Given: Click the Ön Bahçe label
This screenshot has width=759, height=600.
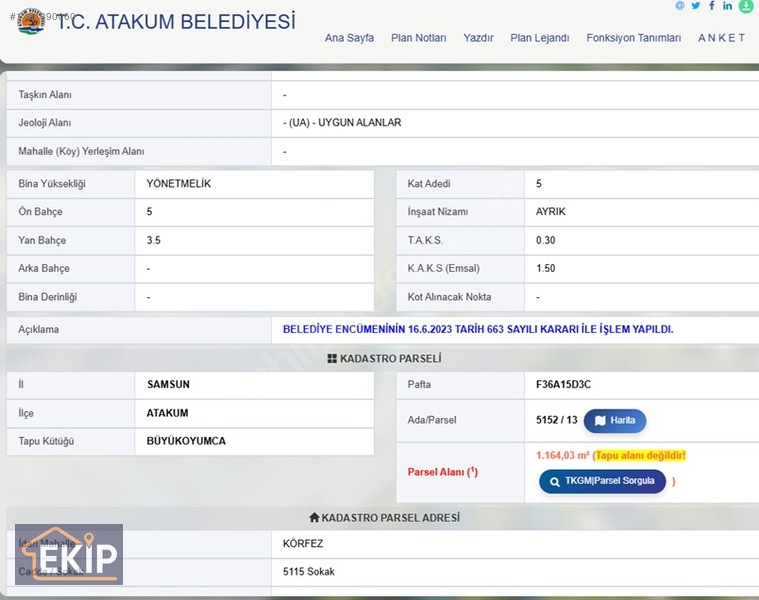Looking at the screenshot, I should tap(40, 212).
